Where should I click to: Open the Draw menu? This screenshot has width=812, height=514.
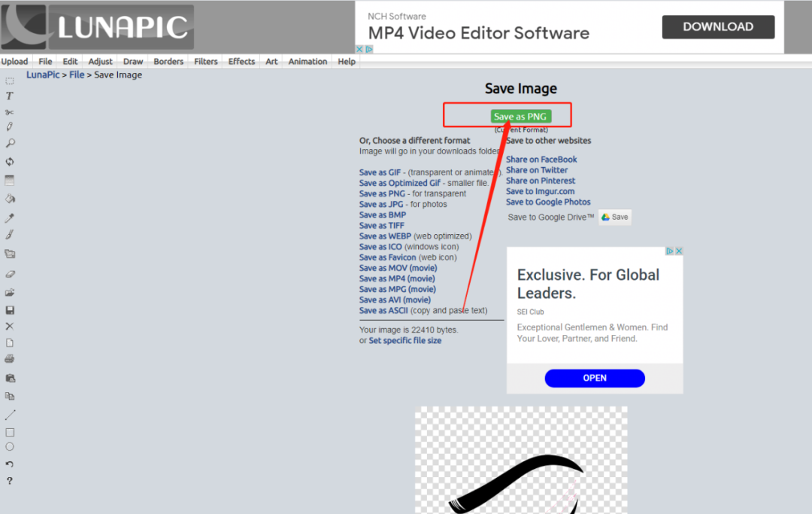(x=132, y=61)
